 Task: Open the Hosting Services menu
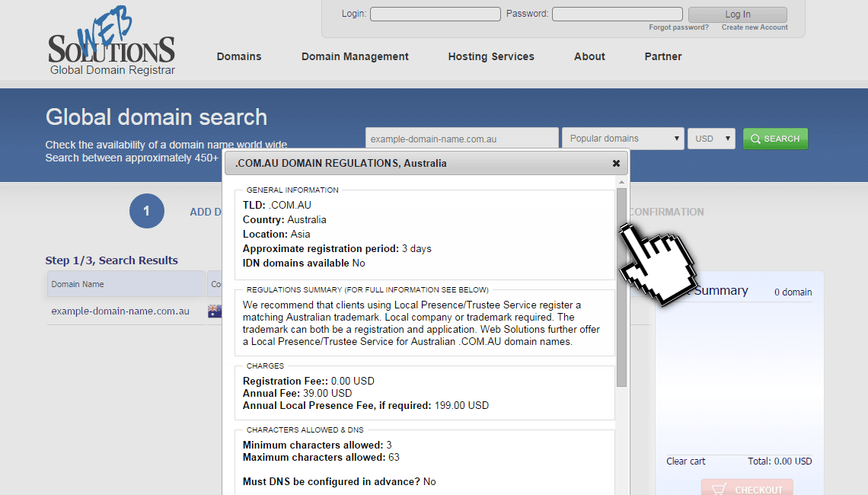click(491, 56)
